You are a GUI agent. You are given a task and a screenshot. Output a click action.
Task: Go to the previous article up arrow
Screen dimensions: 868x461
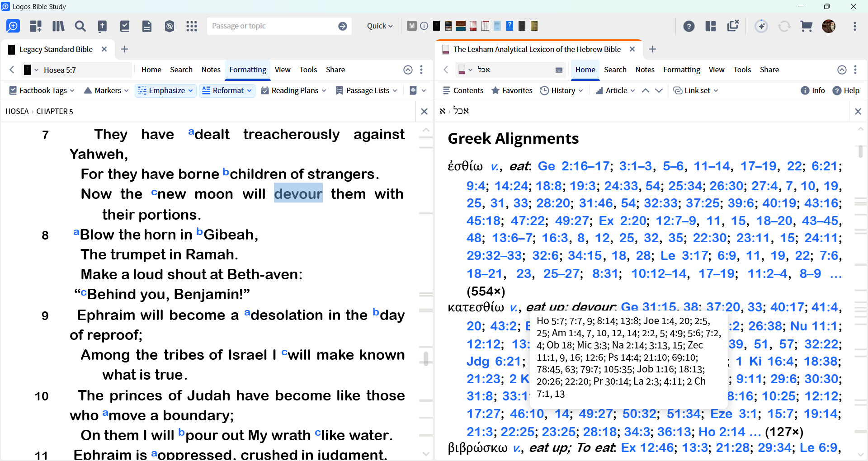click(x=646, y=90)
